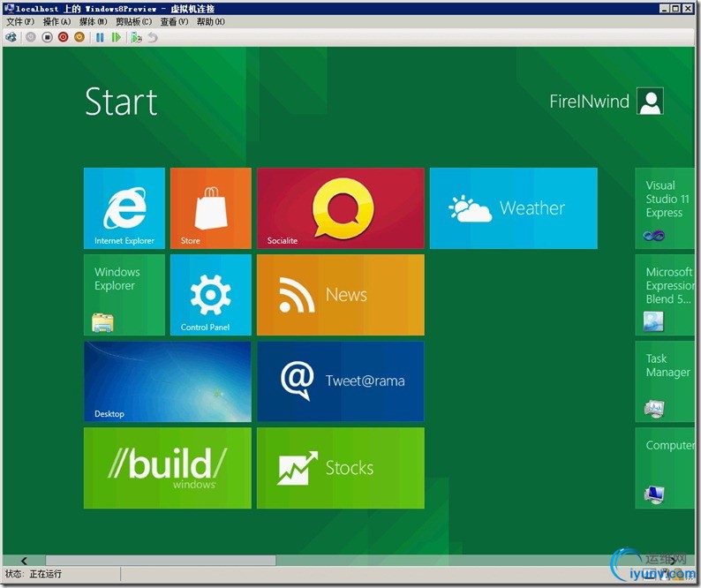Switch to the Desktop tile

[168, 381]
